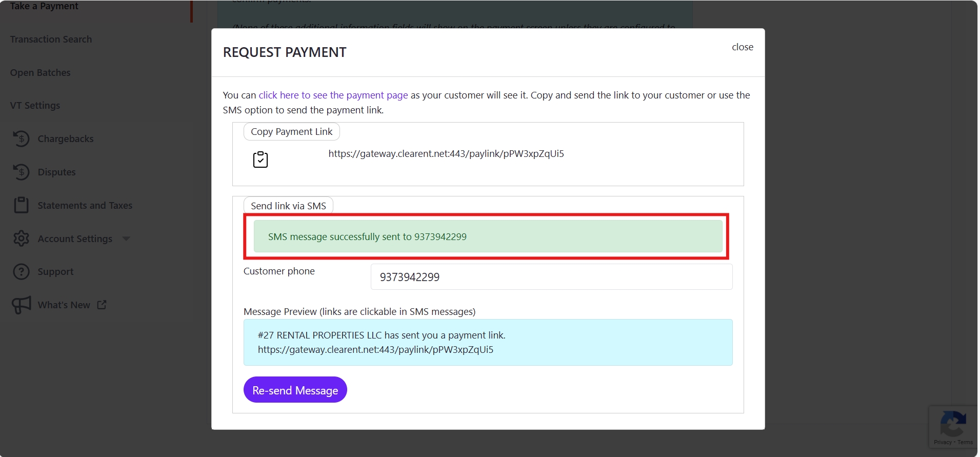The image size is (980, 457).
Task: Go to VT Settings in sidebar
Action: point(35,106)
